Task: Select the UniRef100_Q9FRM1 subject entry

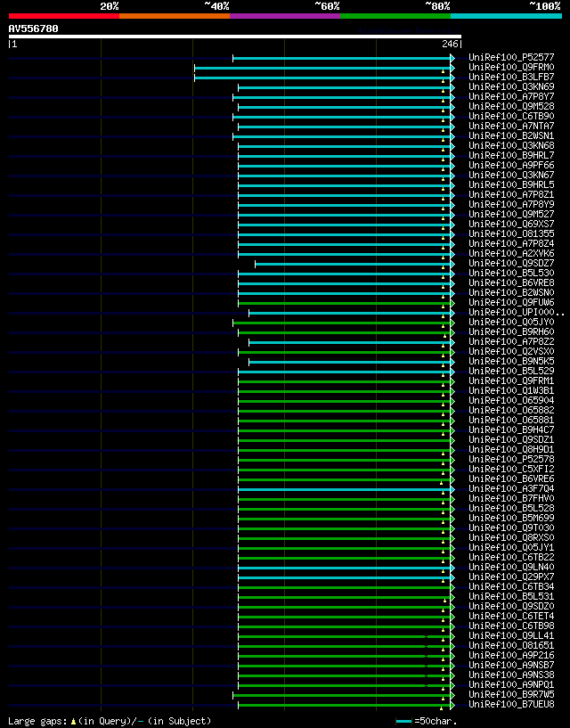Action: pyautogui.click(x=511, y=380)
